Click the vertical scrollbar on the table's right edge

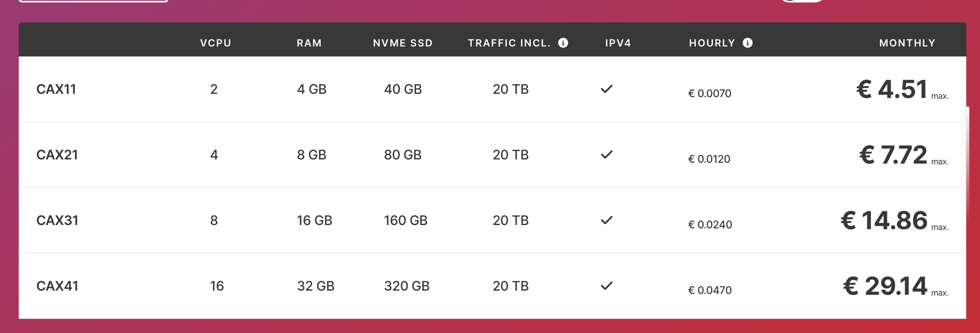(x=968, y=162)
